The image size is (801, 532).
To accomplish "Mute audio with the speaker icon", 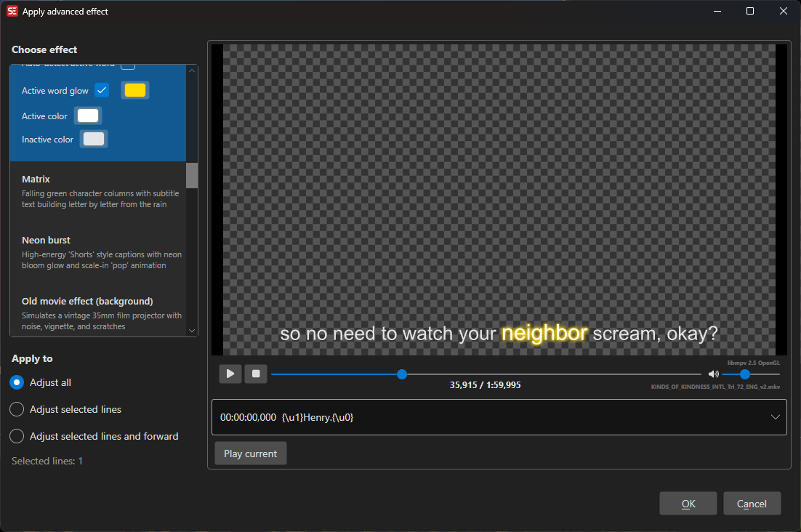I will (x=713, y=374).
